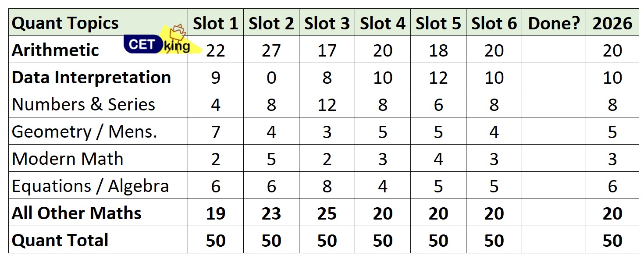Click the Slot 1 column header
Screen dimensions: 644x259
(215, 23)
